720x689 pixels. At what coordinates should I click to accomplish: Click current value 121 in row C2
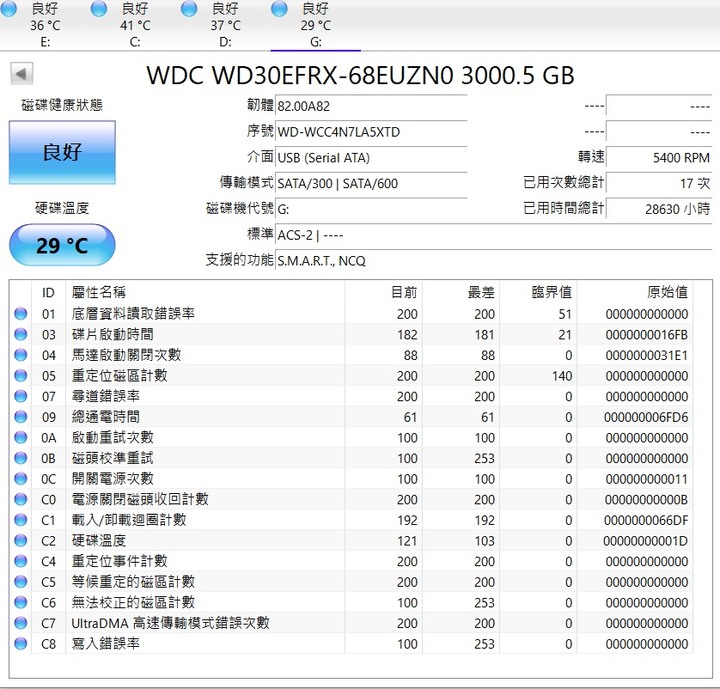tap(407, 541)
